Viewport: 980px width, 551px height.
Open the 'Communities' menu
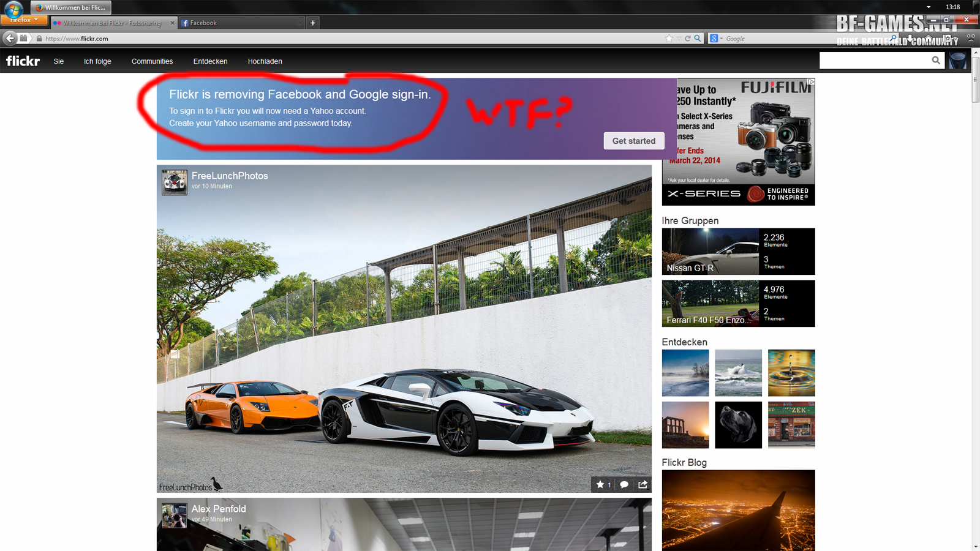pyautogui.click(x=152, y=61)
